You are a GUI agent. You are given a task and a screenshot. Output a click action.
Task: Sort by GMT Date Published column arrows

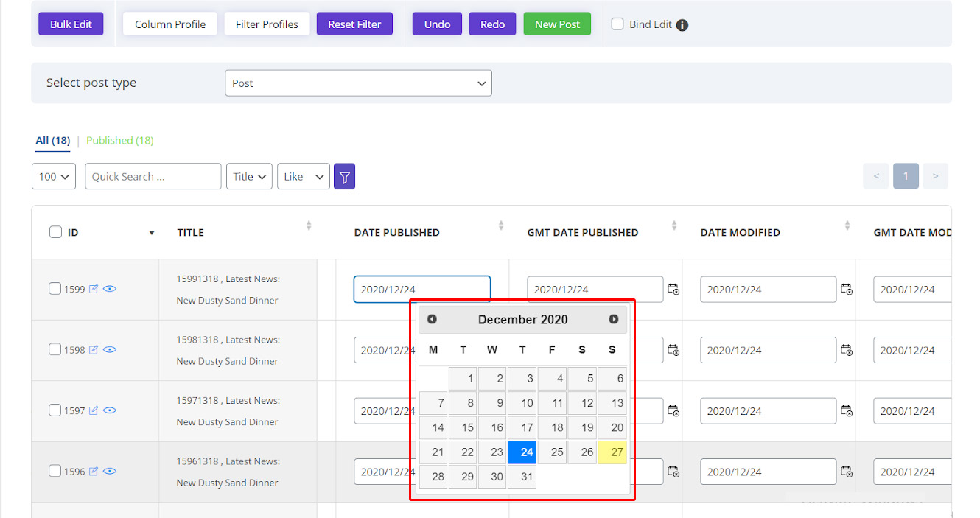click(x=674, y=225)
